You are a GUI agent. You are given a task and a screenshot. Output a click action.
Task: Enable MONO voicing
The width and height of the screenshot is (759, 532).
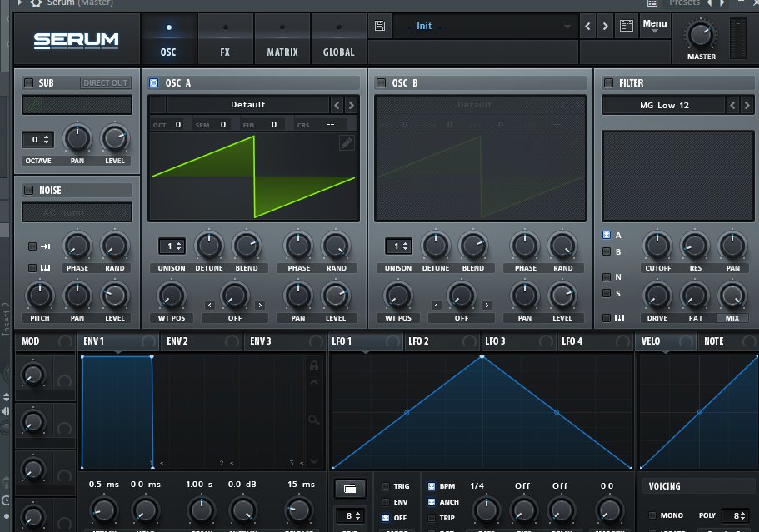(652, 515)
